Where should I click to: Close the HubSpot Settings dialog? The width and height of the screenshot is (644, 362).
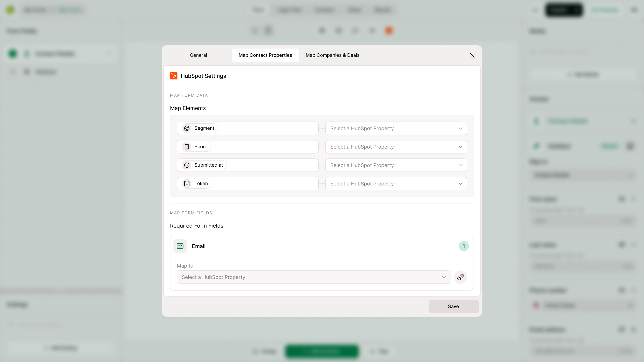[472, 55]
